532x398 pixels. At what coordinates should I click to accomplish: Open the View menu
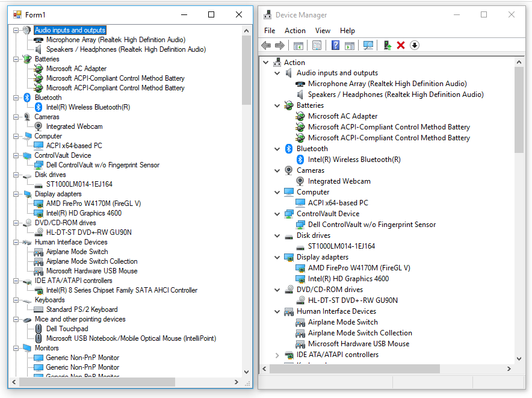tap(323, 31)
